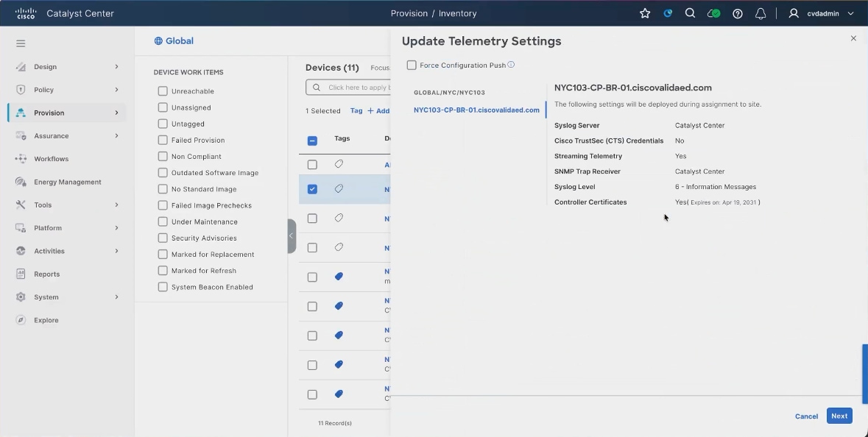
Task: Close the Update Telemetry Settings panel
Action: coord(853,38)
